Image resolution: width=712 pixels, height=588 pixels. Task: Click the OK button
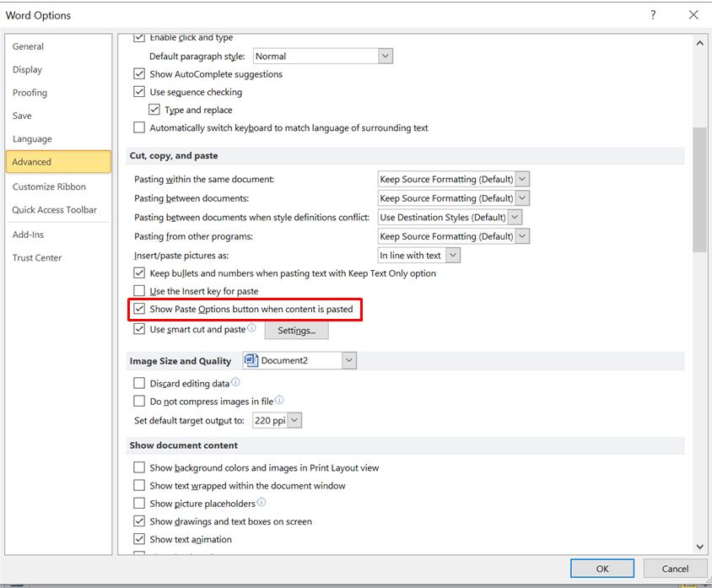point(602,569)
